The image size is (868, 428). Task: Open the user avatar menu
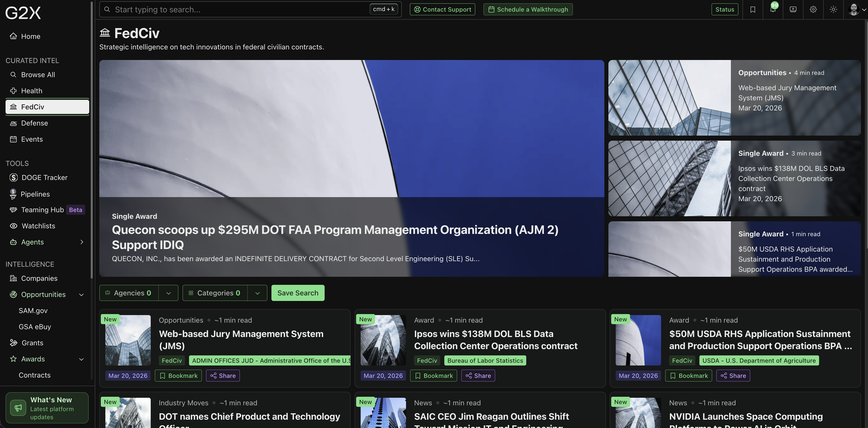click(857, 9)
